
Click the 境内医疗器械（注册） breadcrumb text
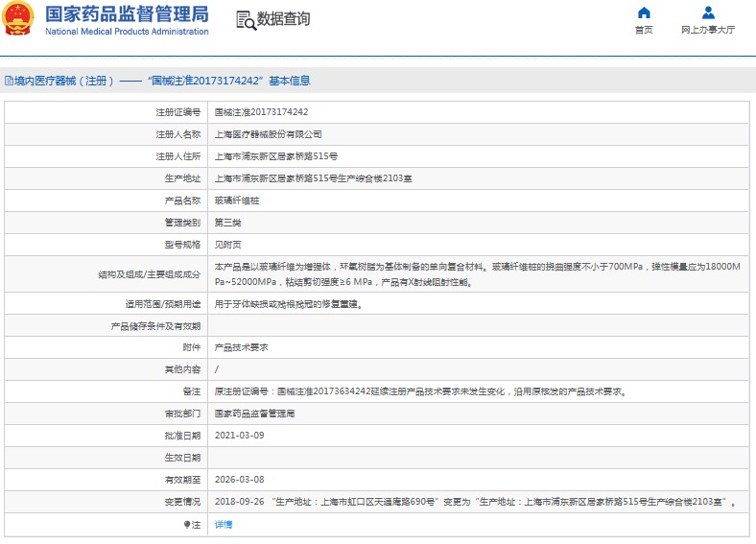coord(64,82)
